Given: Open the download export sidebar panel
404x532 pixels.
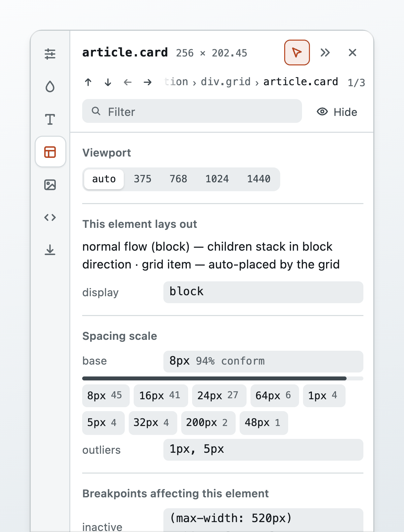Looking at the screenshot, I should 50,250.
